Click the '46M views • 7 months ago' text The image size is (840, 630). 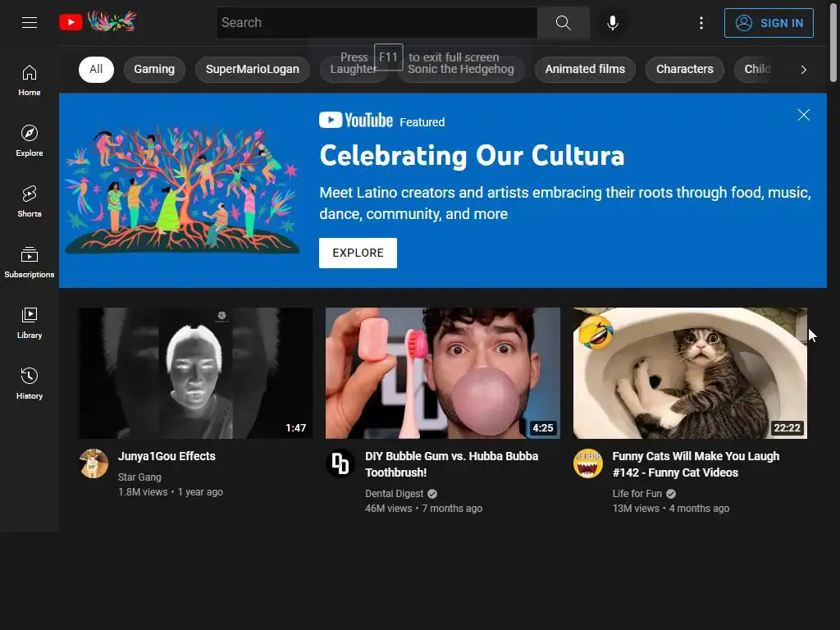[424, 509]
